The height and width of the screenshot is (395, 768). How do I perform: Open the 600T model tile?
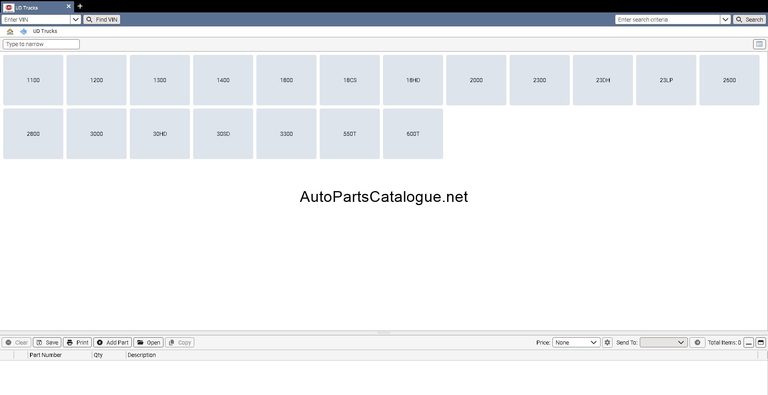coord(413,134)
